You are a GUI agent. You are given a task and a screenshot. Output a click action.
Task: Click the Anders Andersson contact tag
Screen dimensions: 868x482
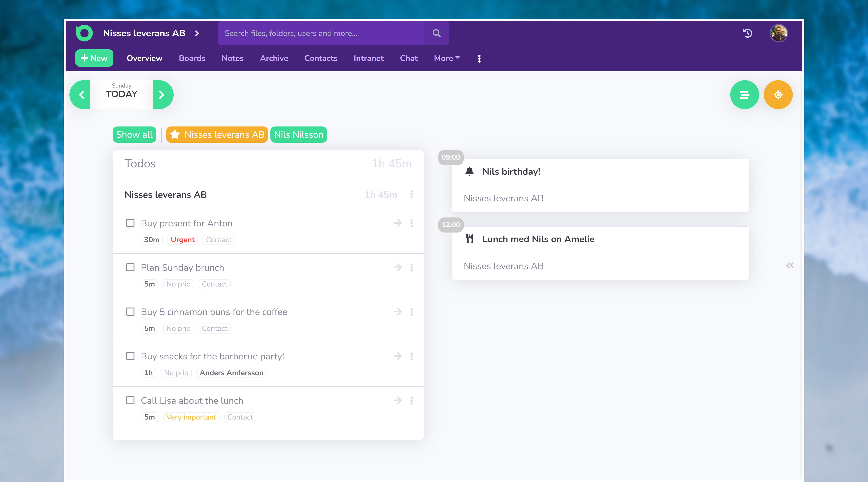tap(231, 373)
